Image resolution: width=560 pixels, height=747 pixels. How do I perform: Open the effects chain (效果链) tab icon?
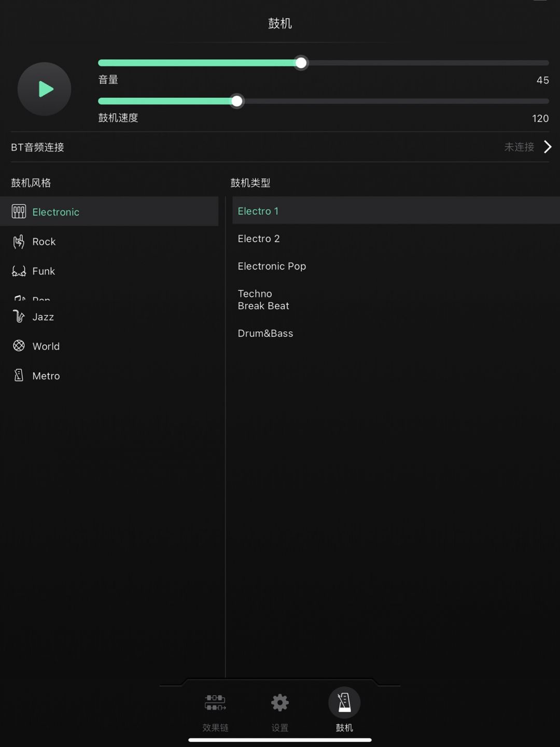[215, 703]
